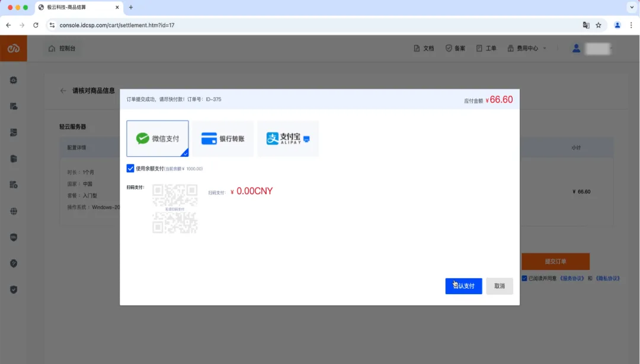Close the 极云科技-商品结算 tab
The width and height of the screenshot is (640, 364).
click(x=117, y=7)
